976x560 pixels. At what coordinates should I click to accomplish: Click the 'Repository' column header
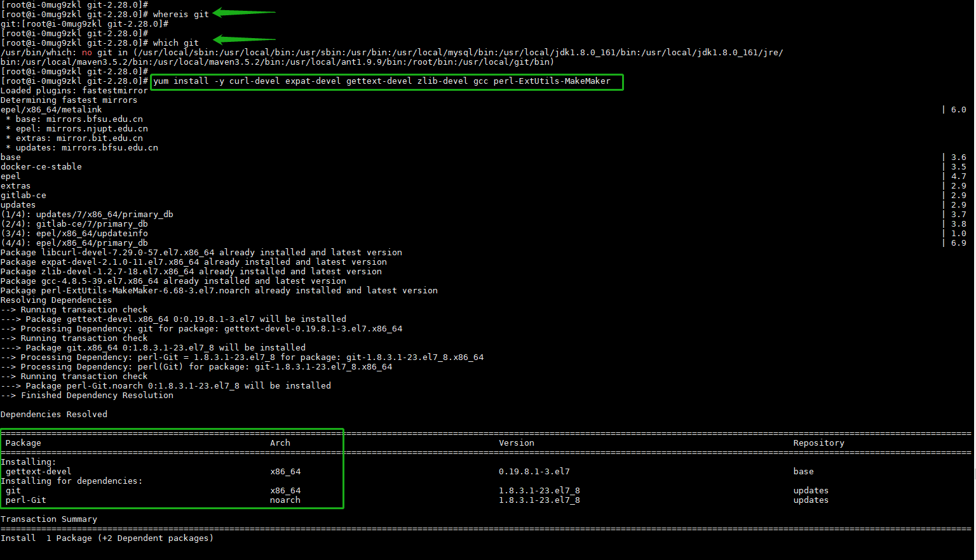(x=819, y=443)
